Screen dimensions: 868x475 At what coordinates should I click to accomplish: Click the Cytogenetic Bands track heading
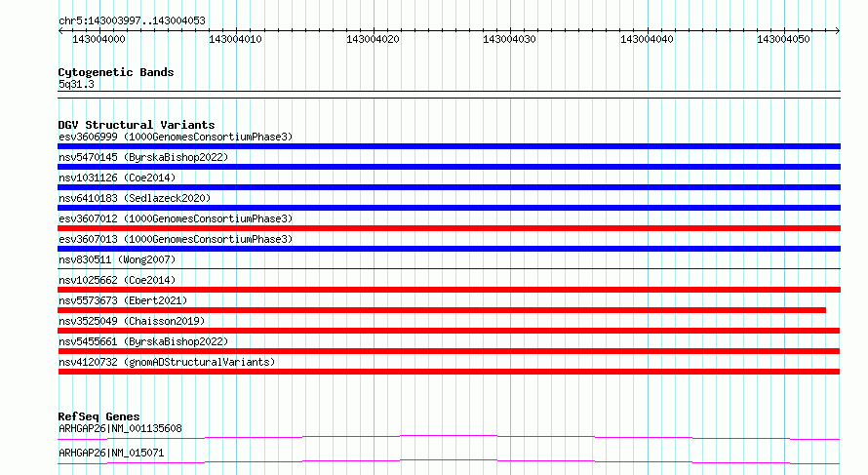coord(116,72)
